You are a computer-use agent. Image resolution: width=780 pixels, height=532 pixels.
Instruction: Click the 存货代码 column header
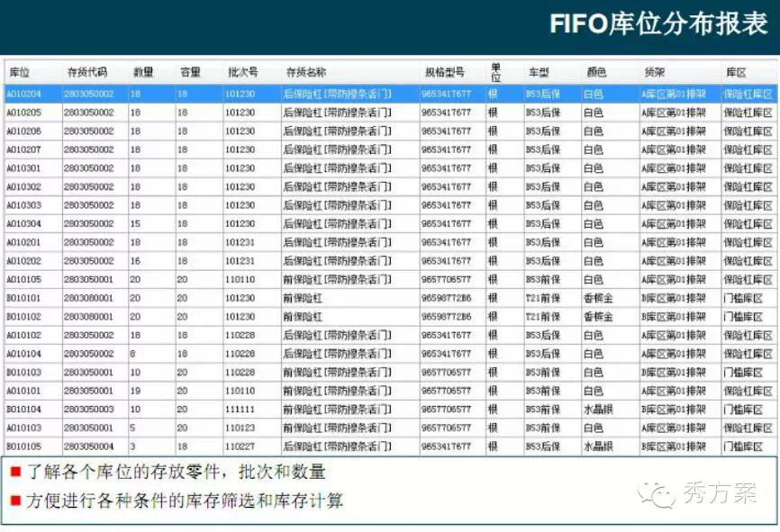[87, 72]
